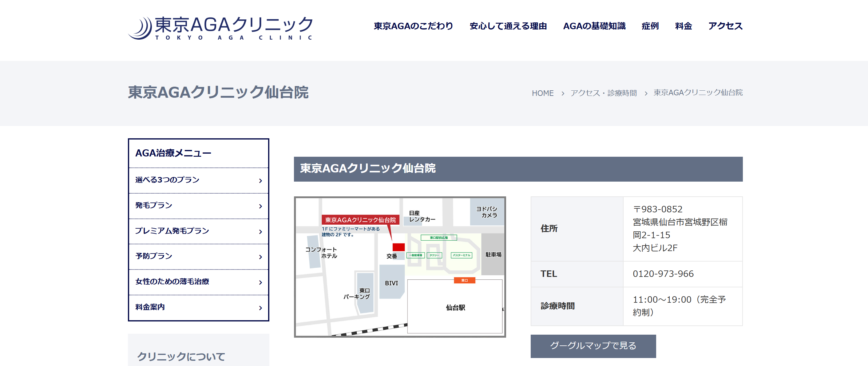Click アクセス・診療時間 breadcrumb link
Image resolution: width=868 pixels, height=366 pixels.
pyautogui.click(x=603, y=93)
